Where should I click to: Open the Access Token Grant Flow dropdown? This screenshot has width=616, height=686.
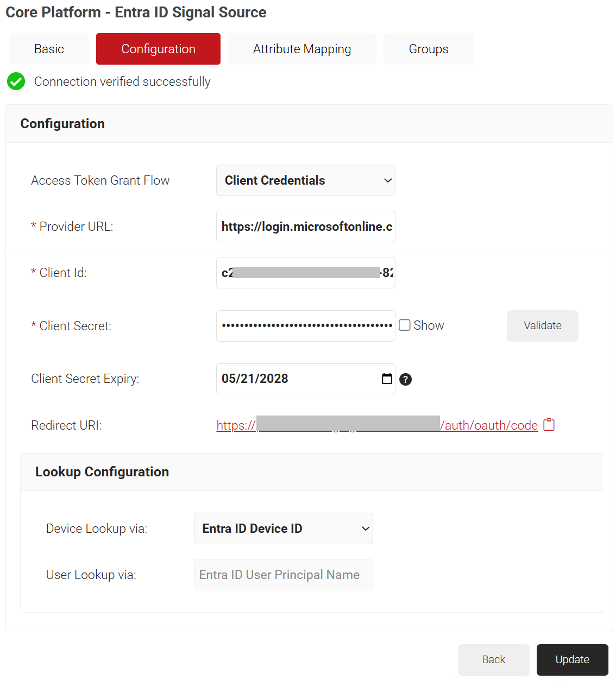click(x=306, y=180)
